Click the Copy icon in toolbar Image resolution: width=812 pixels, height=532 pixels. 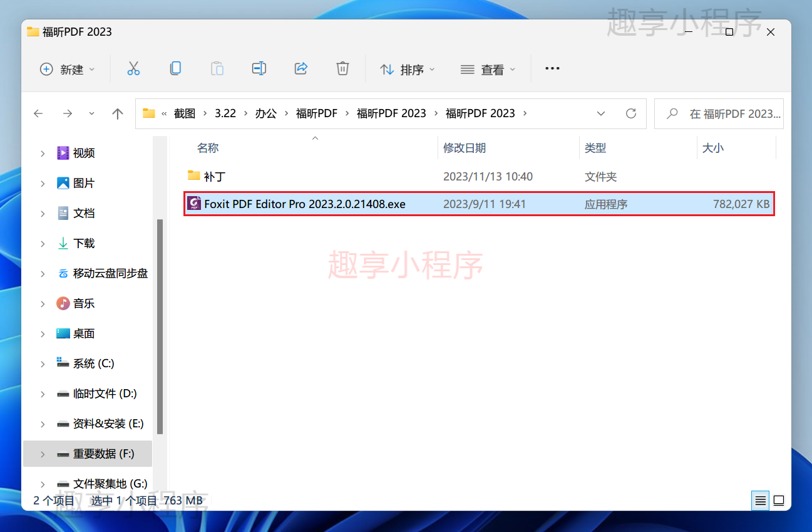tap(175, 68)
